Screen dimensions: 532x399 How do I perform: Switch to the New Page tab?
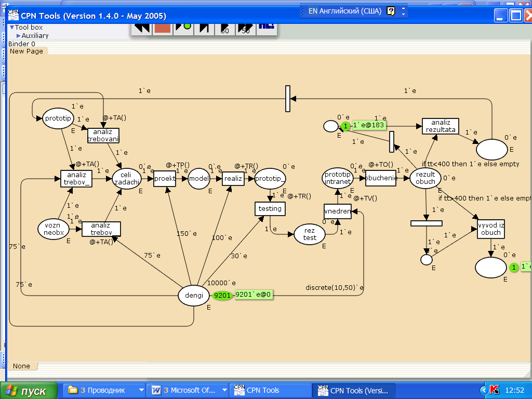pyautogui.click(x=26, y=51)
